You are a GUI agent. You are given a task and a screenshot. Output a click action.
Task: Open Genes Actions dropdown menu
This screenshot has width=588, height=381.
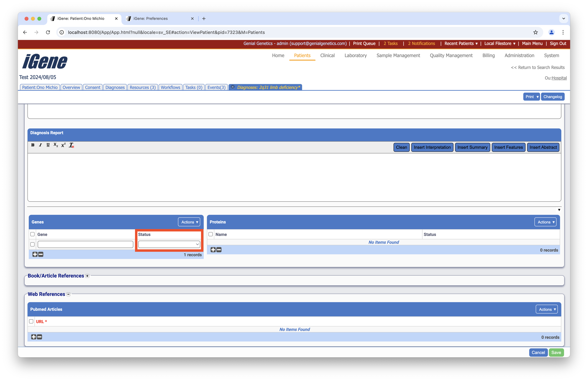[189, 222]
